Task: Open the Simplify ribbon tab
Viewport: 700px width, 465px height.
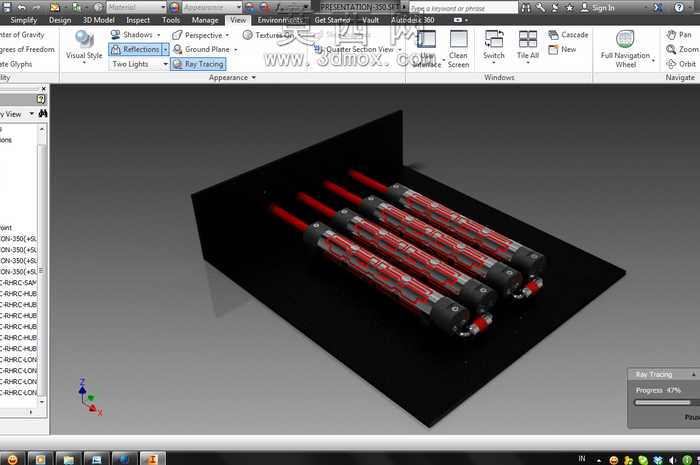Action: click(24, 20)
